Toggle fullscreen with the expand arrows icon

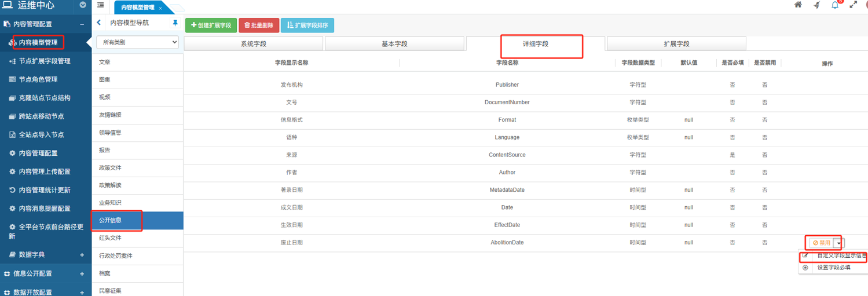coord(853,5)
